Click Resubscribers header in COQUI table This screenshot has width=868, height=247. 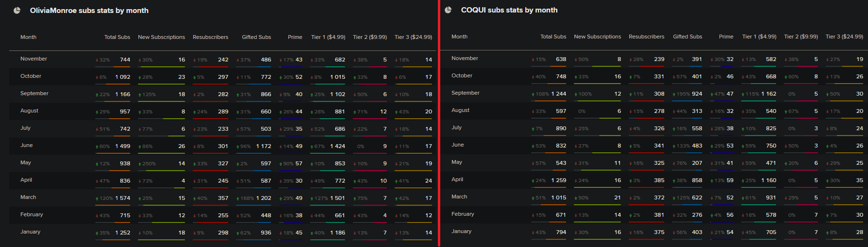coord(646,37)
